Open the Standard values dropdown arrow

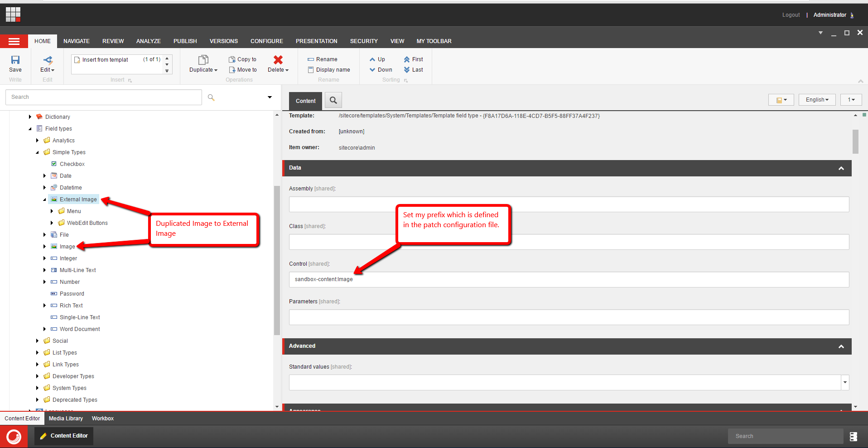[845, 383]
